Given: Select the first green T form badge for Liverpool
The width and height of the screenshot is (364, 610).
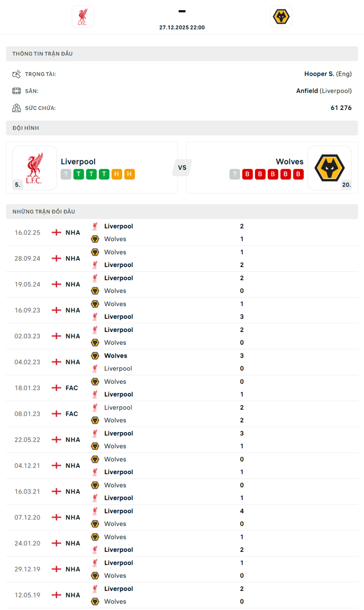Looking at the screenshot, I should (78, 174).
